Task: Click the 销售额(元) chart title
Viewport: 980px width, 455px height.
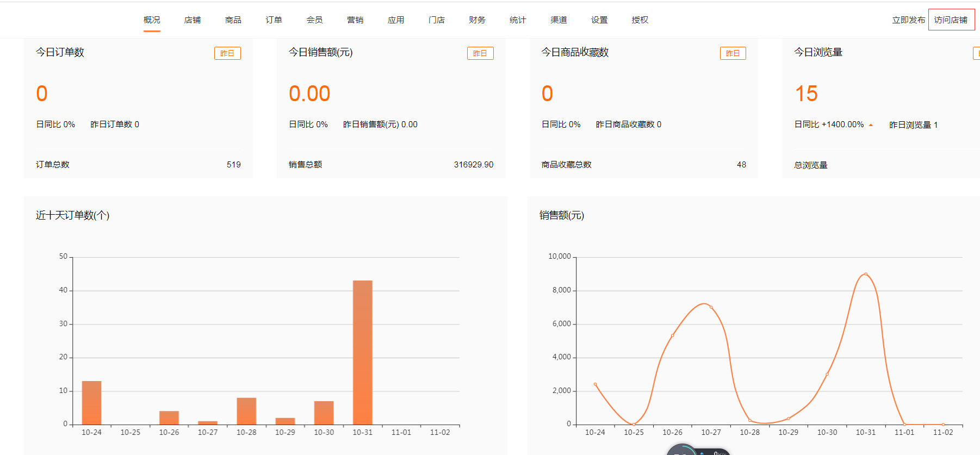Action: (x=562, y=215)
